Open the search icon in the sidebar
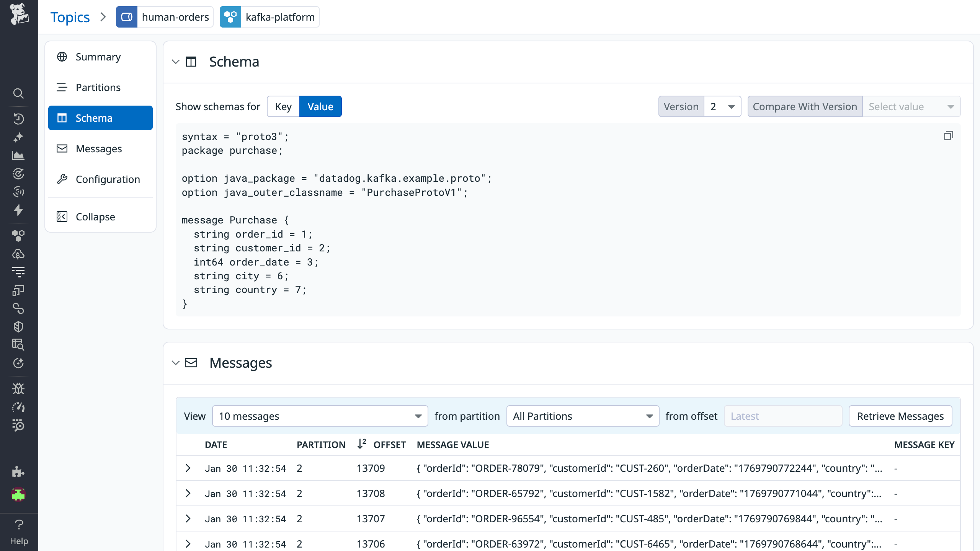 coord(18,94)
